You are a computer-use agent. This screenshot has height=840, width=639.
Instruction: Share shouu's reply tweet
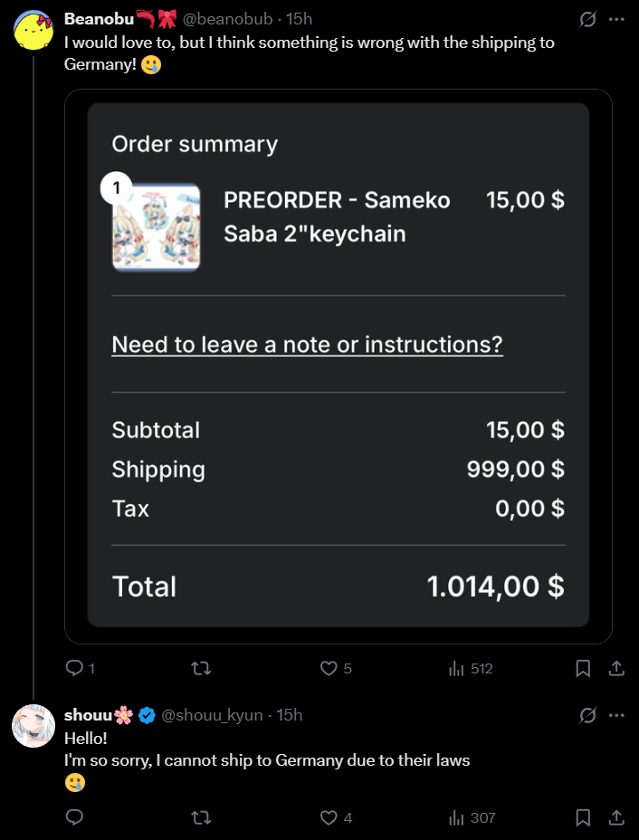pos(616,817)
